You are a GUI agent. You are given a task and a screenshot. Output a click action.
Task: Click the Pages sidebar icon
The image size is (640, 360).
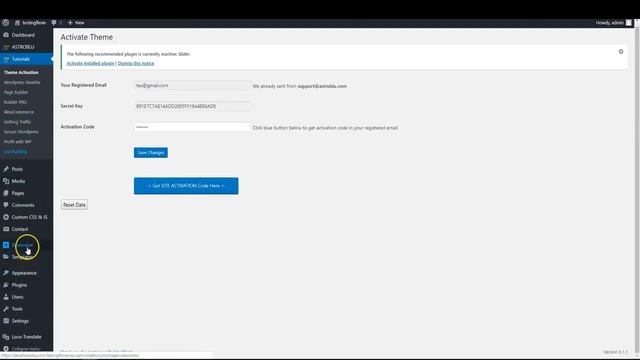coord(6,193)
